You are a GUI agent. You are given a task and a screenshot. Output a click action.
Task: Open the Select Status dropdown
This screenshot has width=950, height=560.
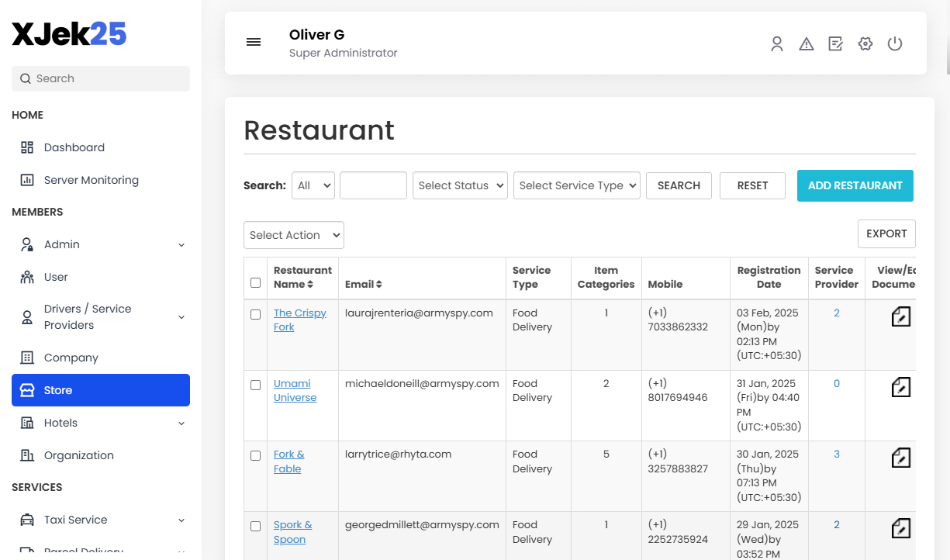tap(460, 185)
